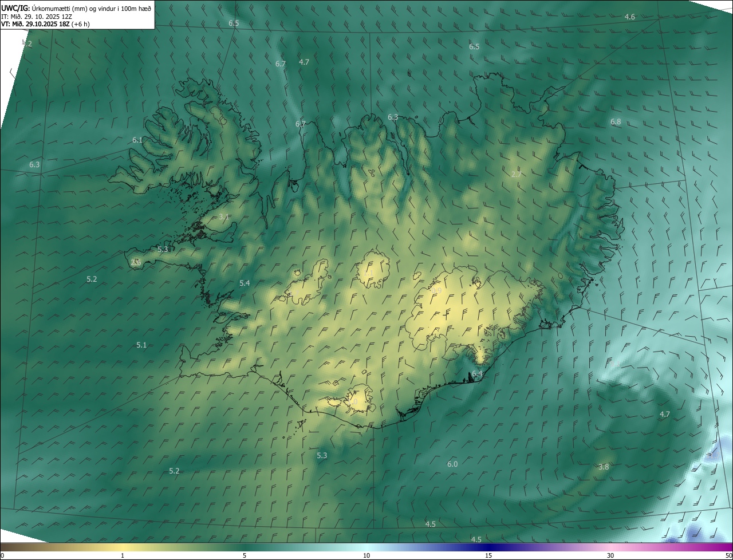Viewport: 733px width, 560px height.
Task: Click the '30' tick label on the color scale
Action: 610,555
